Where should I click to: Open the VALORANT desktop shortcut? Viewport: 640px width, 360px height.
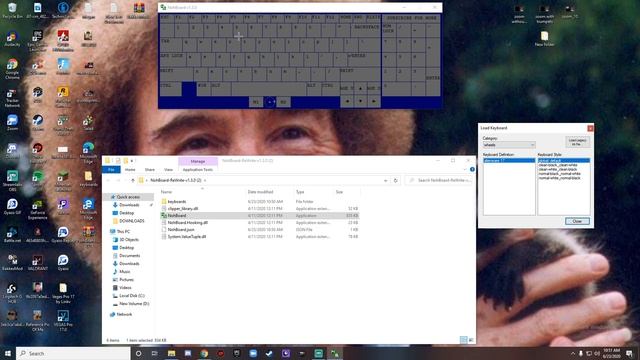click(38, 262)
